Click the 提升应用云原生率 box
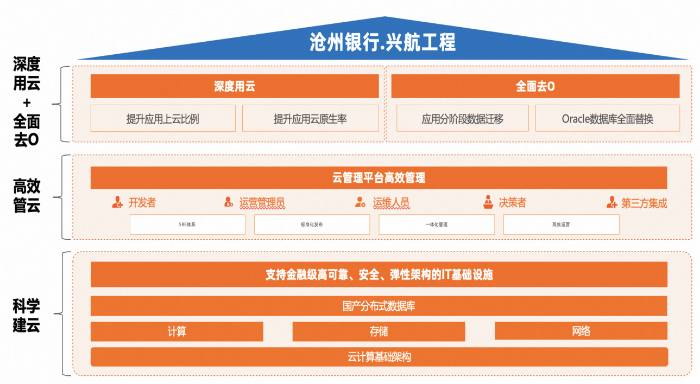700x384 pixels. (310, 118)
